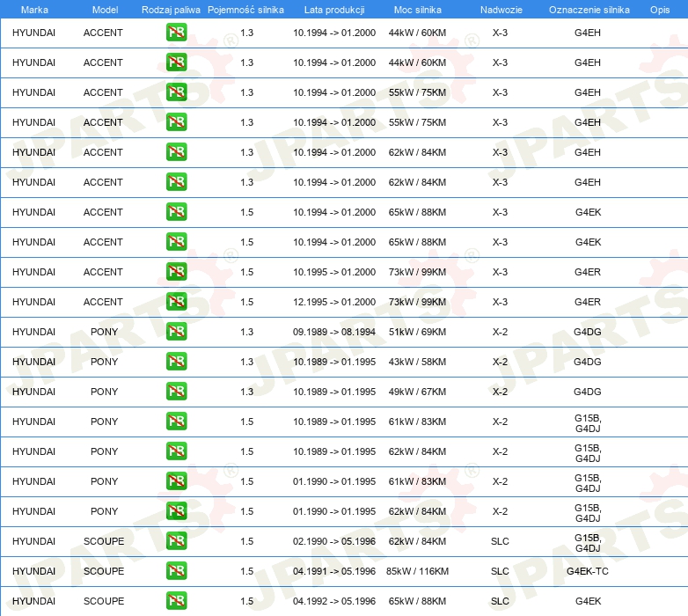The height and width of the screenshot is (616, 688).
Task: Select the Pojemność silnika column header
Action: click(245, 10)
